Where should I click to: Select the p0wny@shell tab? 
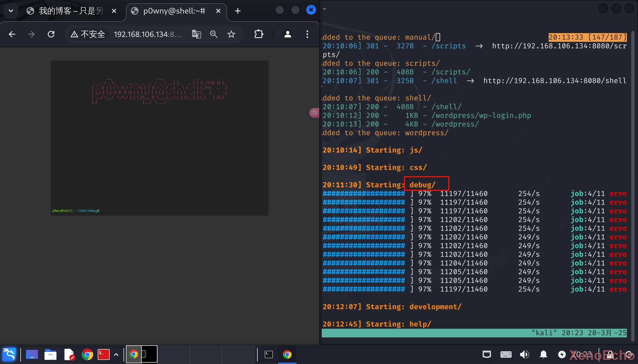pos(174,11)
